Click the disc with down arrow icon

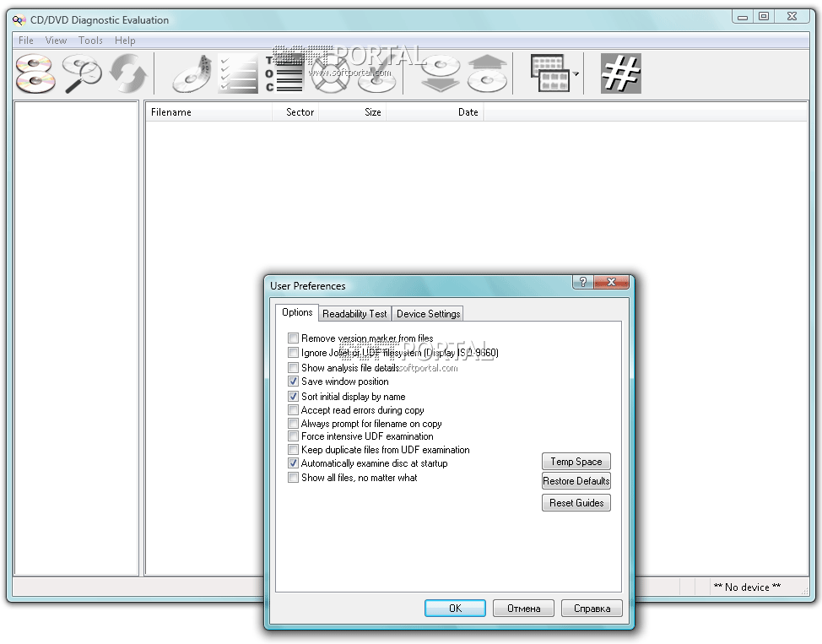[x=440, y=73]
